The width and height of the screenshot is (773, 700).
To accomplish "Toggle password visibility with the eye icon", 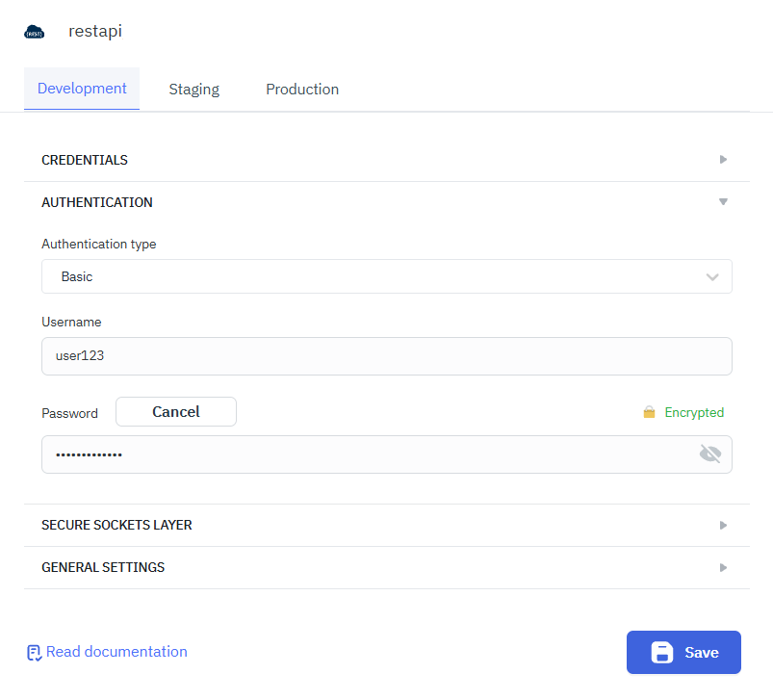I will 710,453.
